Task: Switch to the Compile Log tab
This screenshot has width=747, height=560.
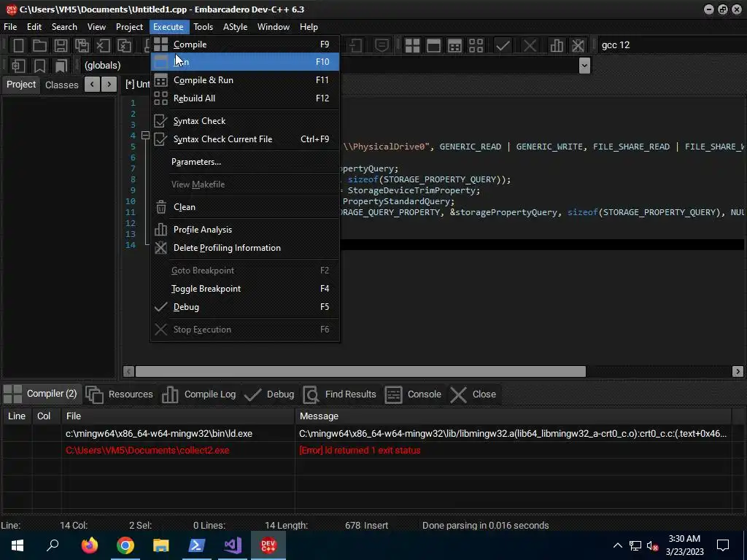Action: pyautogui.click(x=198, y=394)
